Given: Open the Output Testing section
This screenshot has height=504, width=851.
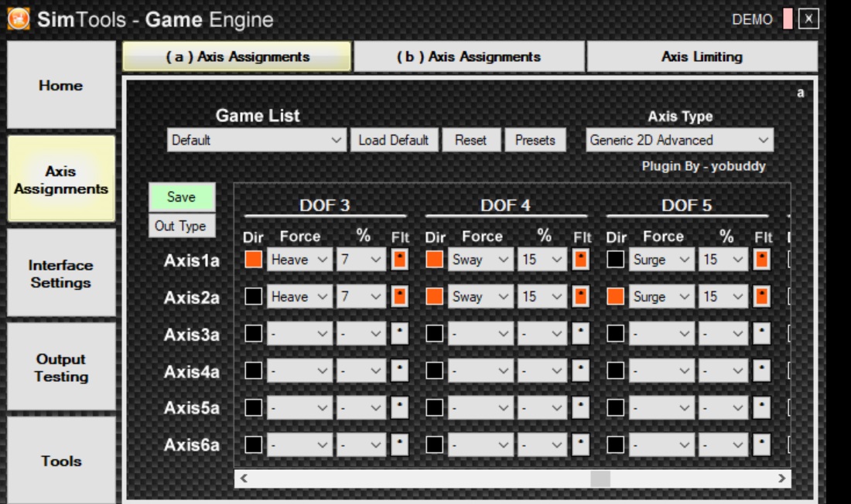Looking at the screenshot, I should [x=61, y=367].
